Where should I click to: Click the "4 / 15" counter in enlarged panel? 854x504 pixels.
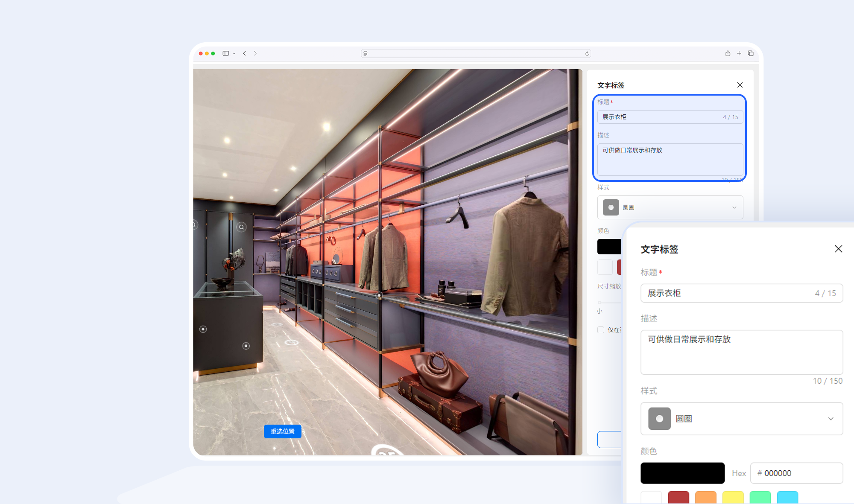[x=825, y=293]
